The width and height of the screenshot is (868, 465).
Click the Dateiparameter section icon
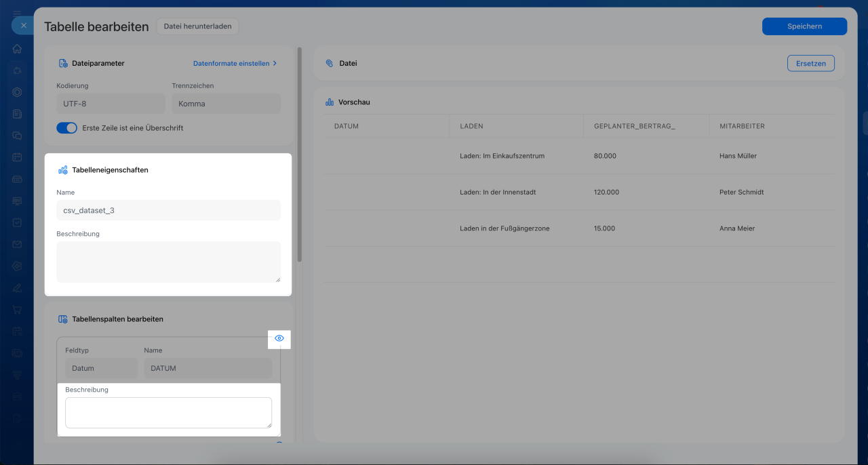pos(62,63)
